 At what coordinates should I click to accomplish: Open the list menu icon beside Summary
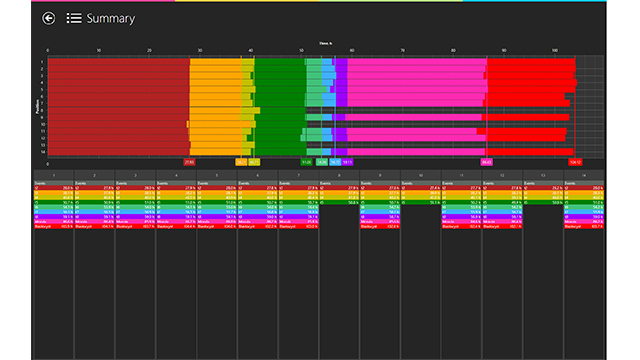[74, 18]
